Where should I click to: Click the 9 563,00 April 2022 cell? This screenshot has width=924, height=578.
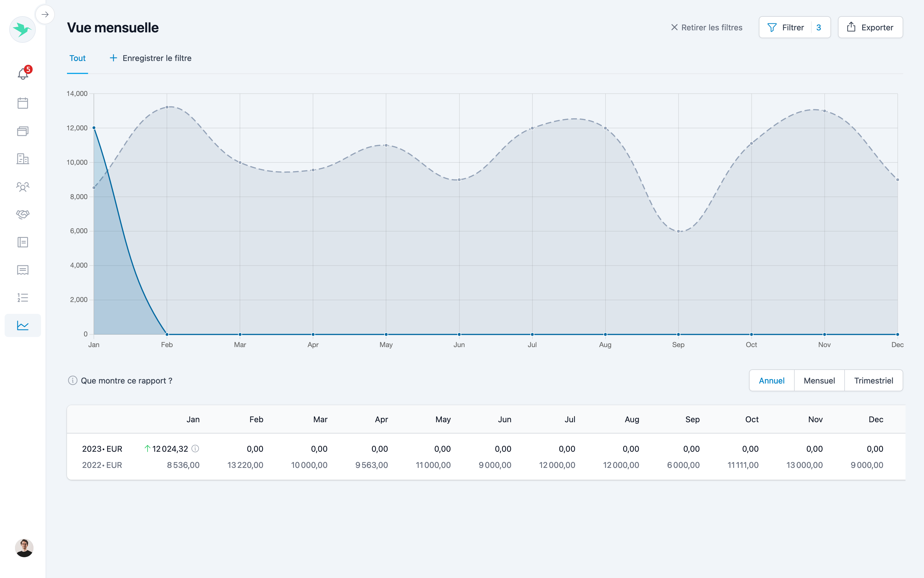[x=372, y=465]
